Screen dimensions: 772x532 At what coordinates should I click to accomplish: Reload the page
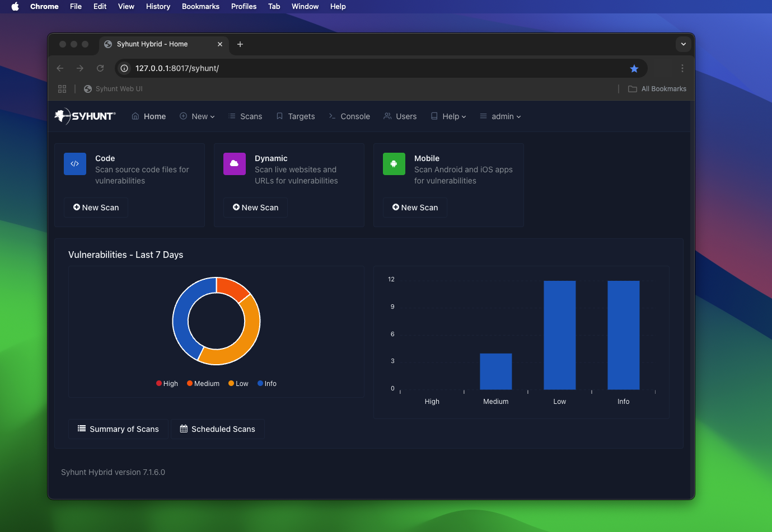coord(100,68)
